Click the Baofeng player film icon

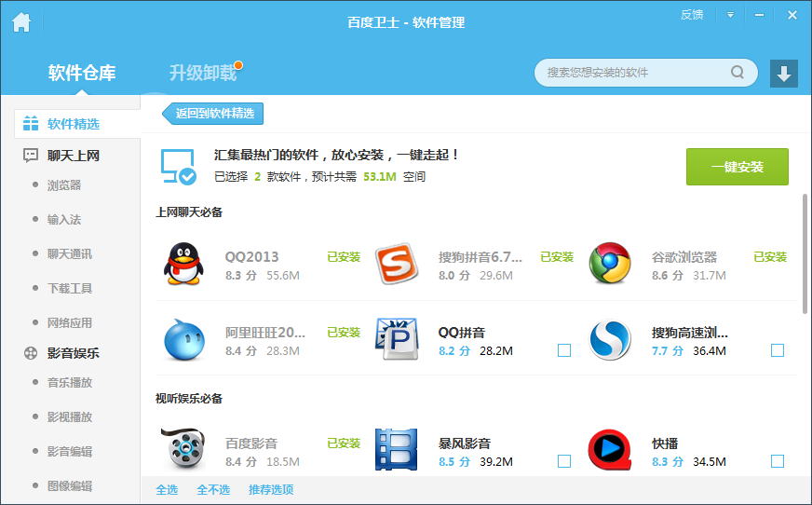point(397,451)
